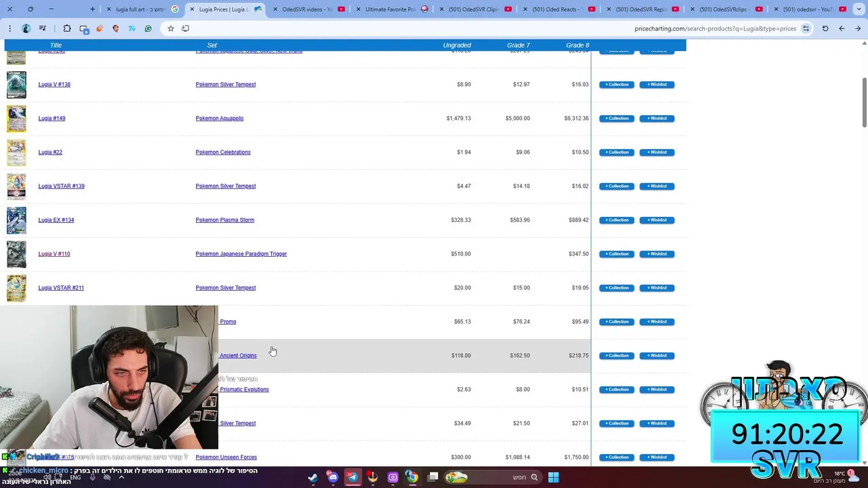Viewport: 868px width, 488px height.
Task: Sort by the Grade 8 column header
Action: click(578, 45)
